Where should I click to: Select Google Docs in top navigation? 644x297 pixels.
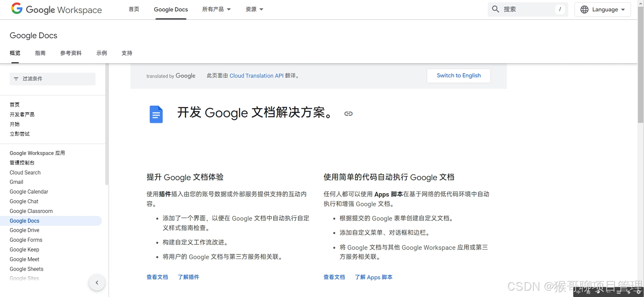pyautogui.click(x=171, y=9)
